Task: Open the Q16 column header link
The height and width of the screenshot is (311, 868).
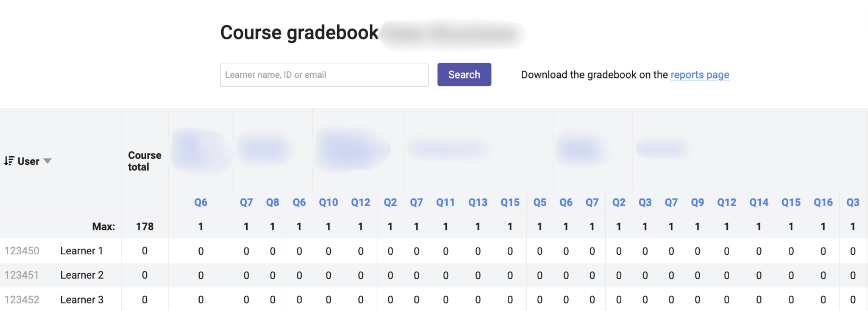Action: 823,203
